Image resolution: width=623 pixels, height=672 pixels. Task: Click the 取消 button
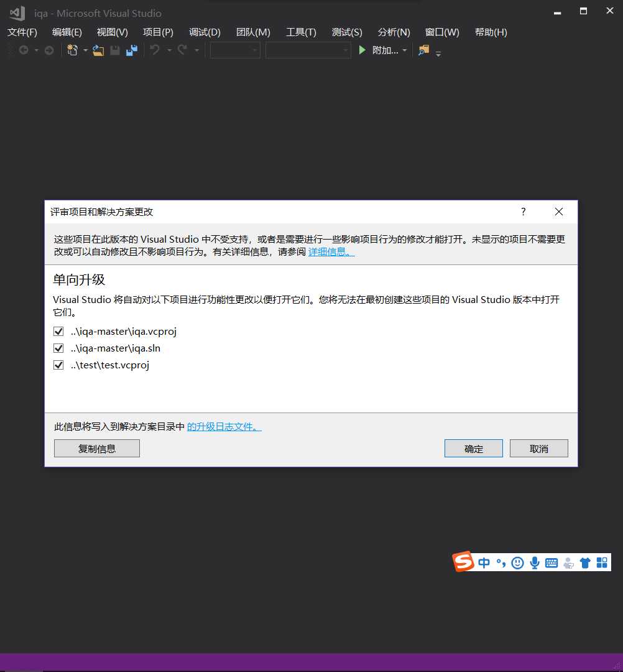[x=538, y=448]
